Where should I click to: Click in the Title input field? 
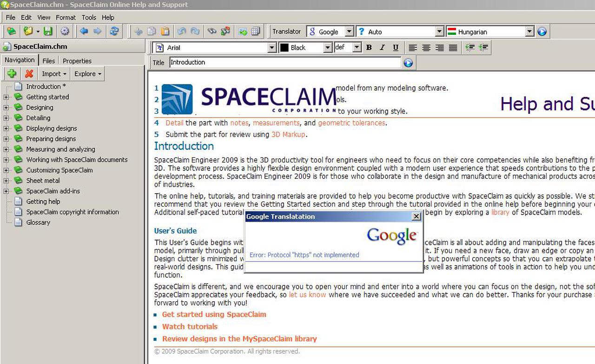tap(285, 62)
